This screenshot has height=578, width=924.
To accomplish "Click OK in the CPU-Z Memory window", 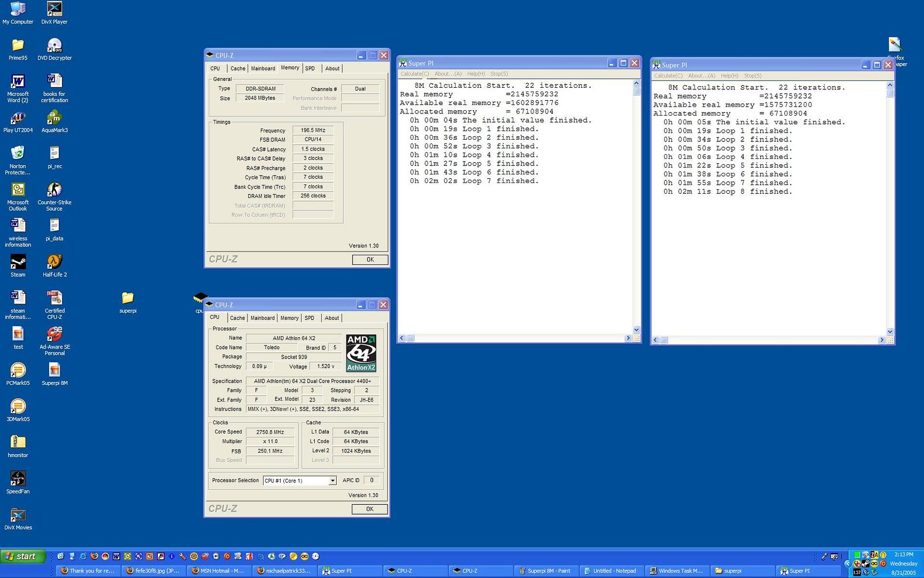I will point(370,260).
